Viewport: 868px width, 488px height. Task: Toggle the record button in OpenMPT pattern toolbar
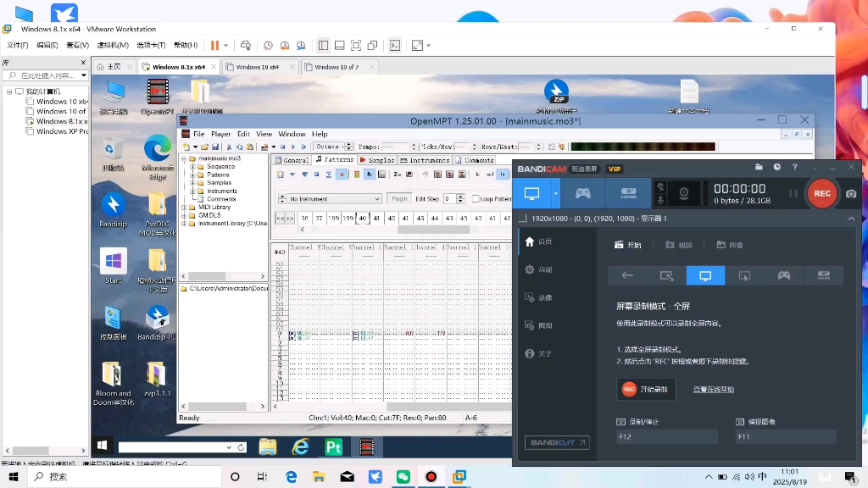[x=342, y=175]
